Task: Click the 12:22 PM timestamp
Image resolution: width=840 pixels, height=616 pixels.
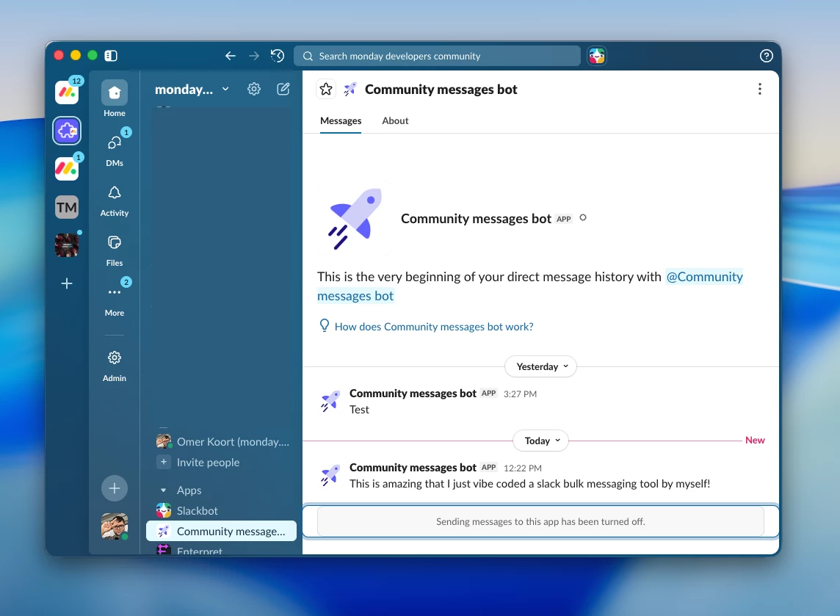Action: click(523, 468)
